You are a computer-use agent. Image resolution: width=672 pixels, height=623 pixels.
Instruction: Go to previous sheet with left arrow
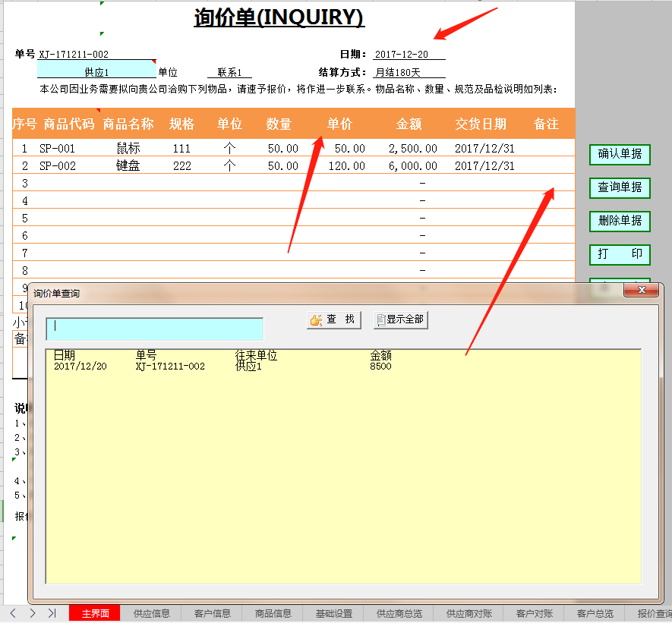[13, 613]
